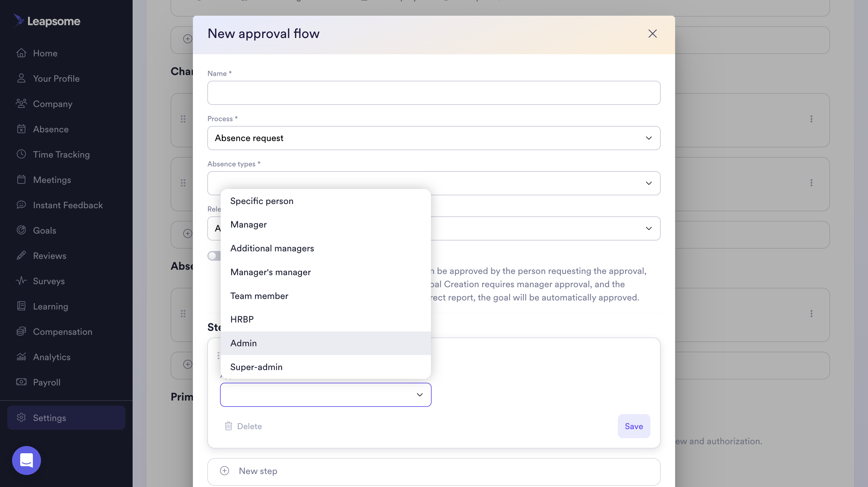Open Home from the sidebar
This screenshot has height=487, width=868.
[x=45, y=53]
